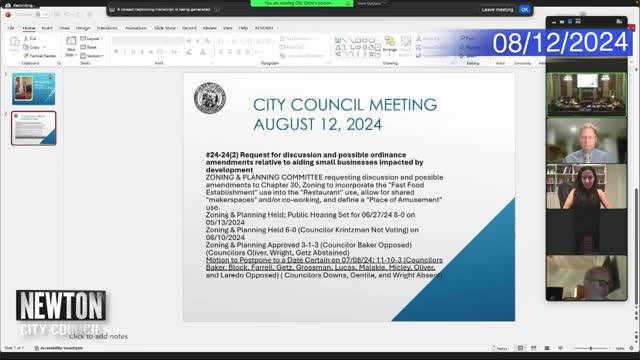Click the Cut command
640x360 pixels.
click(30, 38)
